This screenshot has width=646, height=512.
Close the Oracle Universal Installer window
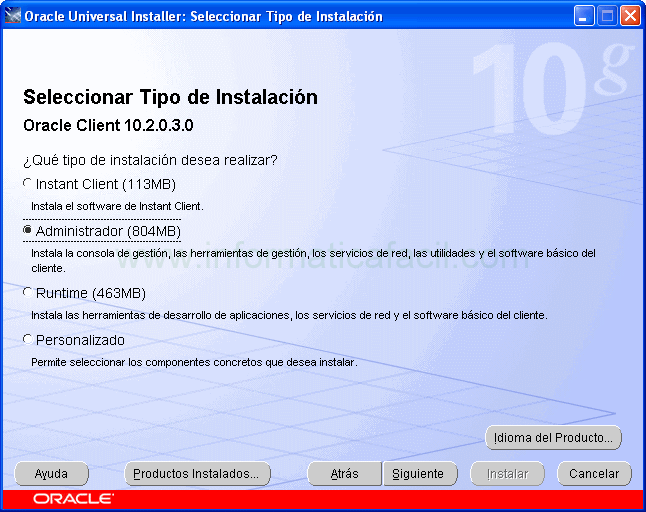(631, 16)
